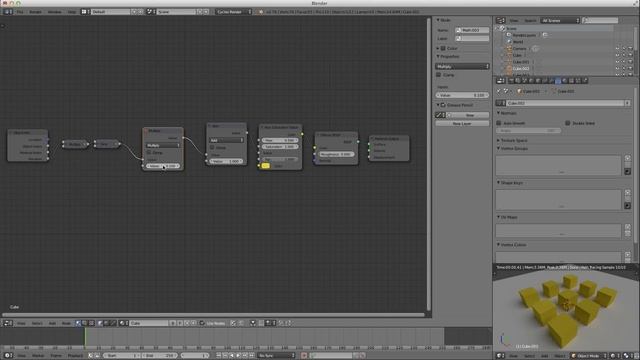
Task: Toggle Cube.001 visibility eye in outliner
Action: click(x=617, y=62)
